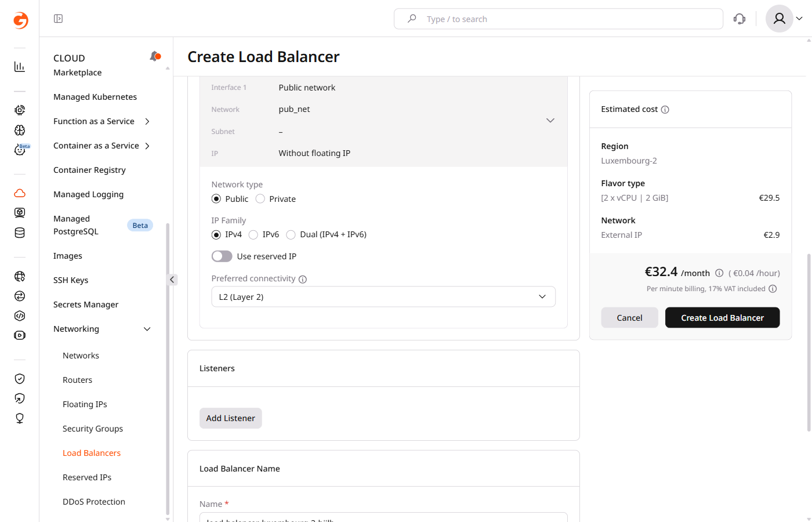Select Public network type
This screenshot has width=812, height=522.
point(216,199)
